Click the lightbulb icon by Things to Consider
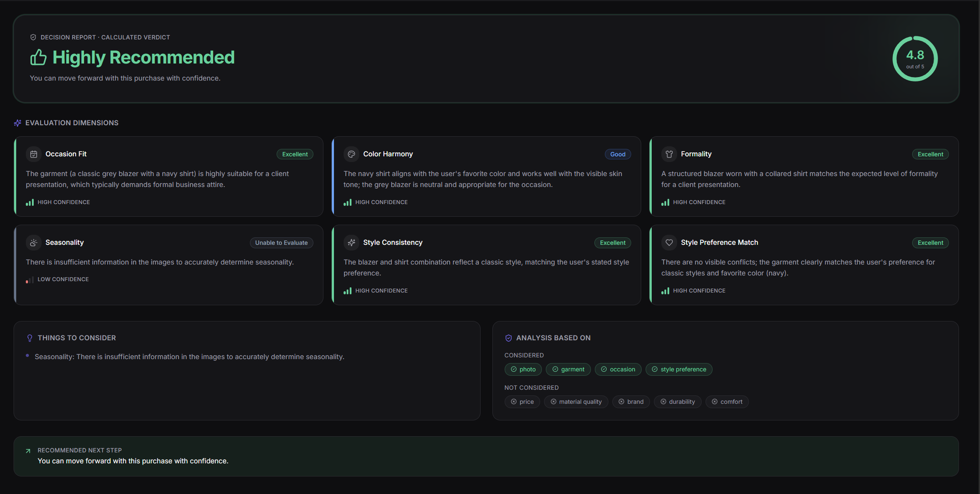Viewport: 980px width, 494px height. coord(30,338)
